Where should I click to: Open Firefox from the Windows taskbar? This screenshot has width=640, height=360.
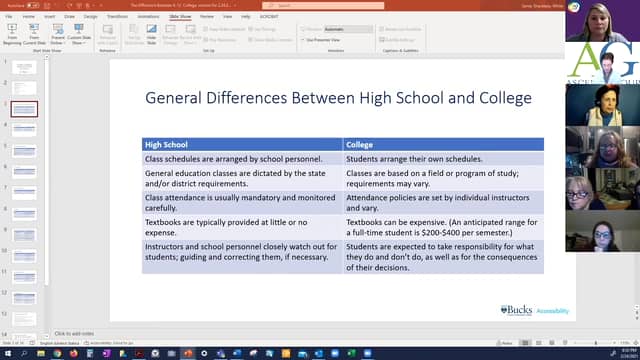point(73,353)
